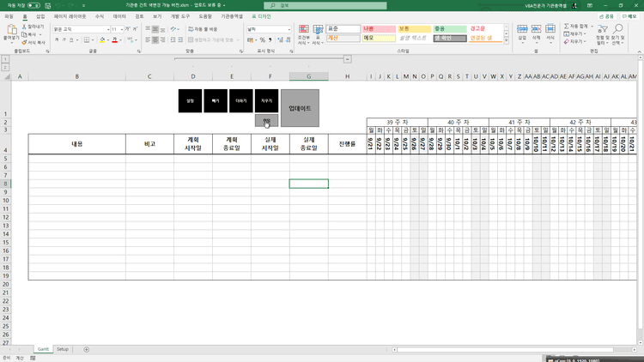
Task: Open the Formulas (수식) tab
Action: tap(100, 16)
